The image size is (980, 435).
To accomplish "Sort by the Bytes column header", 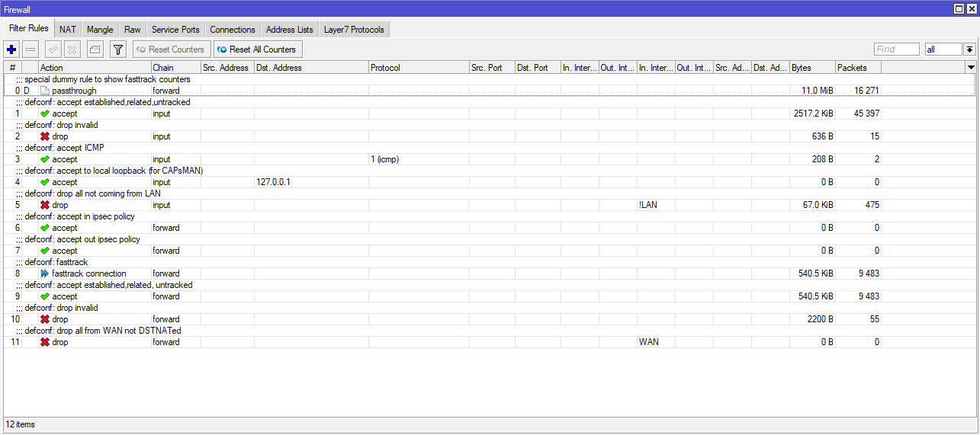I will click(x=812, y=68).
